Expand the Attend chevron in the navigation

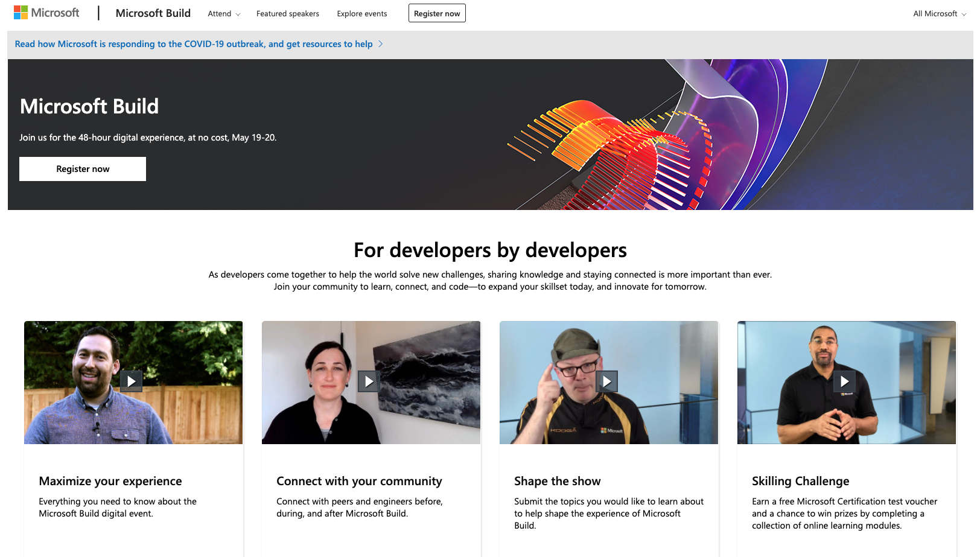tap(238, 14)
